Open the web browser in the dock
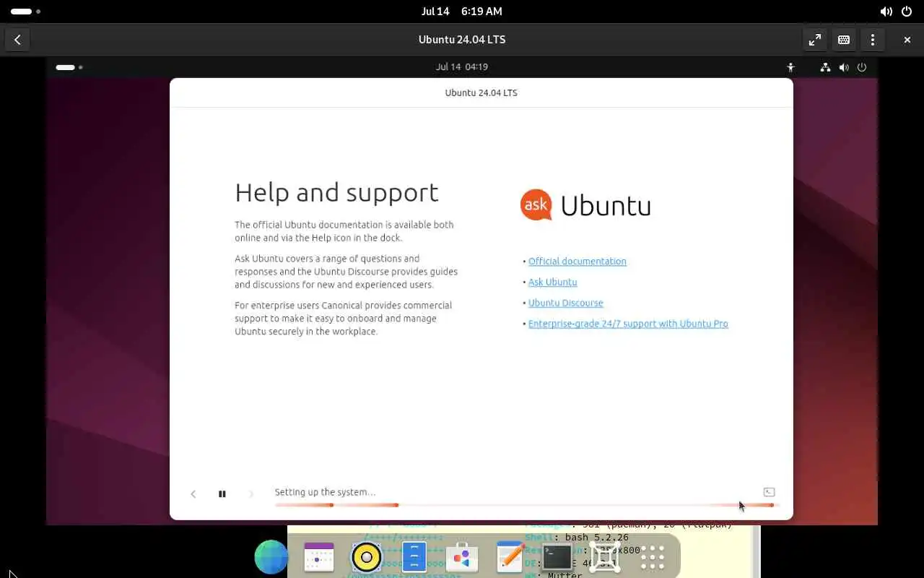Viewport: 924px width, 578px height. 271,557
